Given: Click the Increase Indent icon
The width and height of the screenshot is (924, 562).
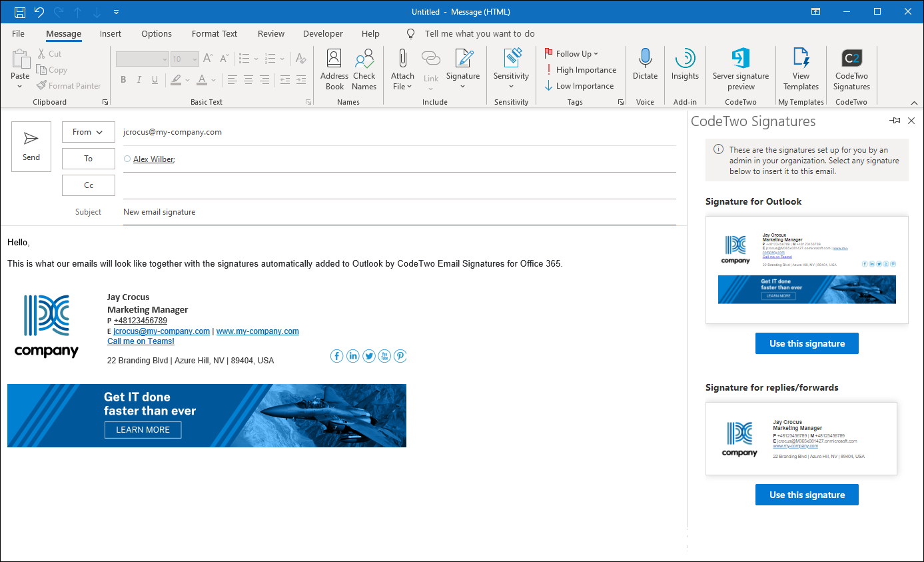Looking at the screenshot, I should point(302,80).
